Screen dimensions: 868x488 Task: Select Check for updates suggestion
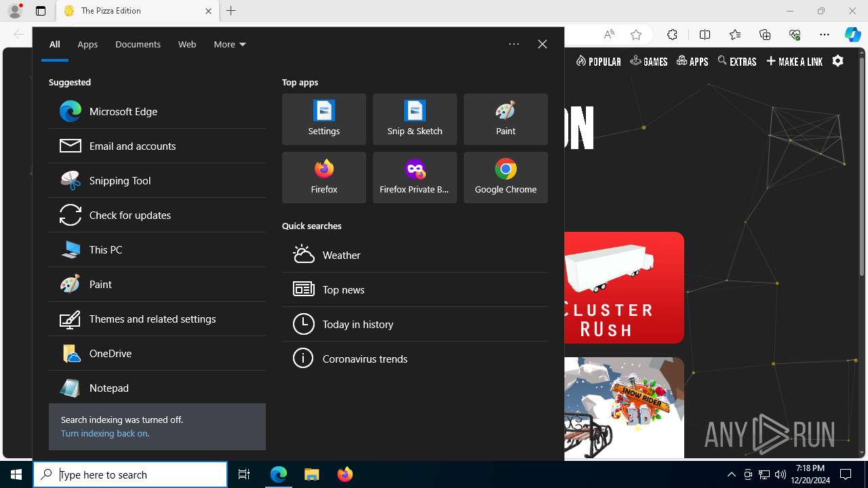click(x=157, y=215)
